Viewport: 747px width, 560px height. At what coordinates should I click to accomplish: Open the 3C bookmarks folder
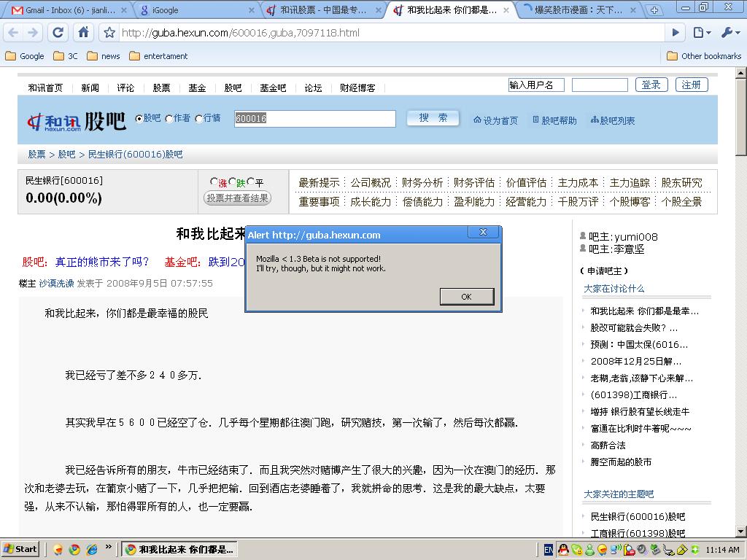66,56
